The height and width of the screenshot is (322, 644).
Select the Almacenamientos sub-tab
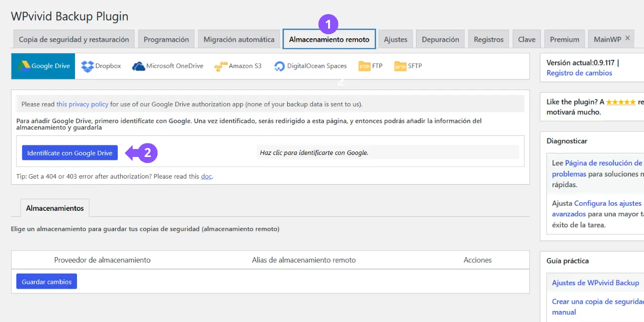pos(55,208)
